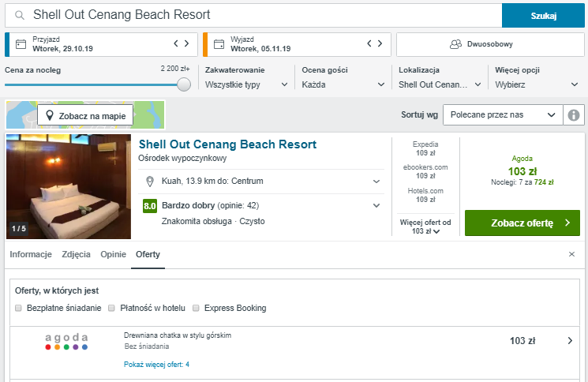Click the check-in calendar icon
Viewport: 588px width, 382px height.
(21, 44)
